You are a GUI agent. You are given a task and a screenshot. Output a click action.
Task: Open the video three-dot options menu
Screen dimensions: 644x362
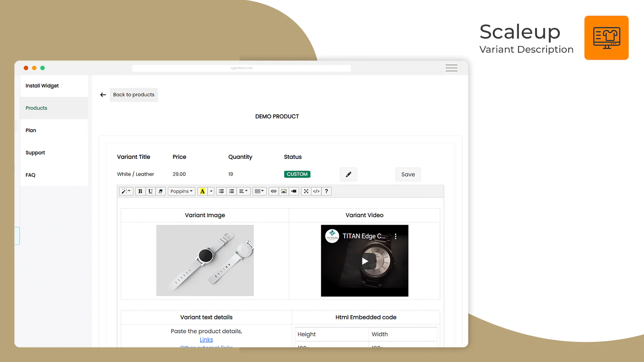pyautogui.click(x=396, y=237)
